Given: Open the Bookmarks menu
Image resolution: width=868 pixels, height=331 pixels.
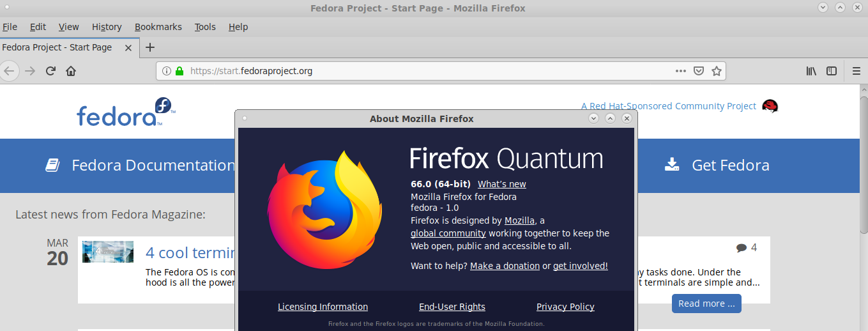Looking at the screenshot, I should 158,27.
